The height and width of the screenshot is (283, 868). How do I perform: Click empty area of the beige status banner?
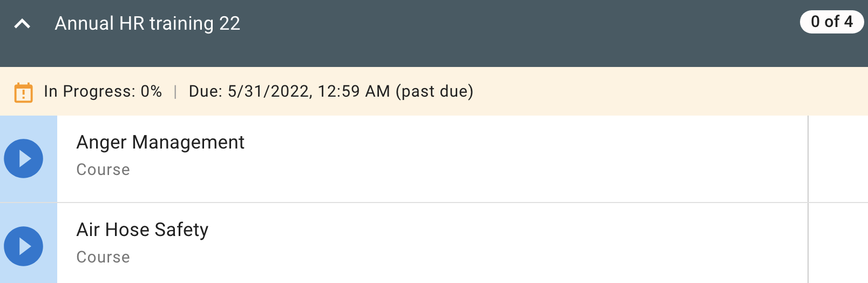pyautogui.click(x=648, y=91)
